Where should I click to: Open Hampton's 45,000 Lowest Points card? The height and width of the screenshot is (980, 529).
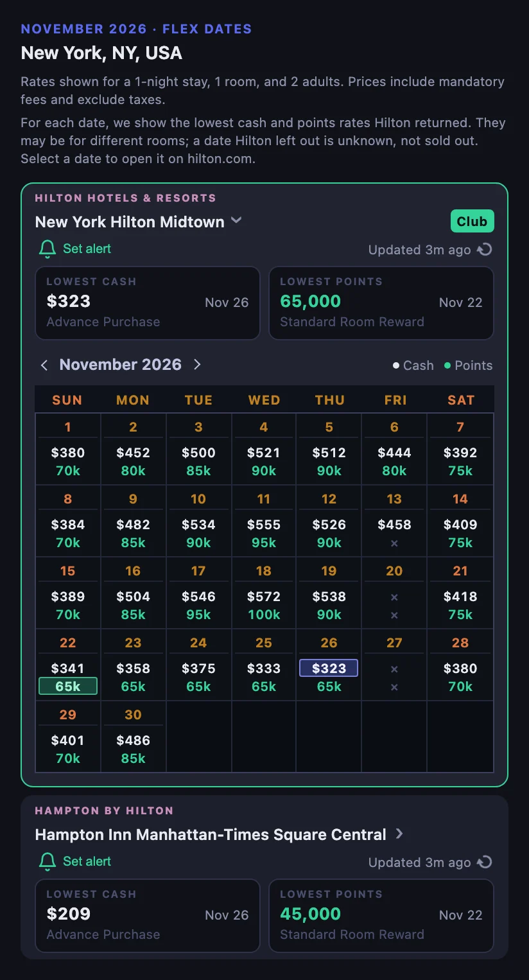(381, 916)
